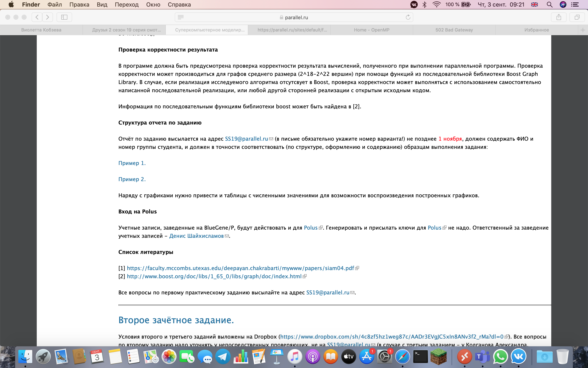Switch to Друзья 2 сезон 19 серия tab

coord(124,30)
